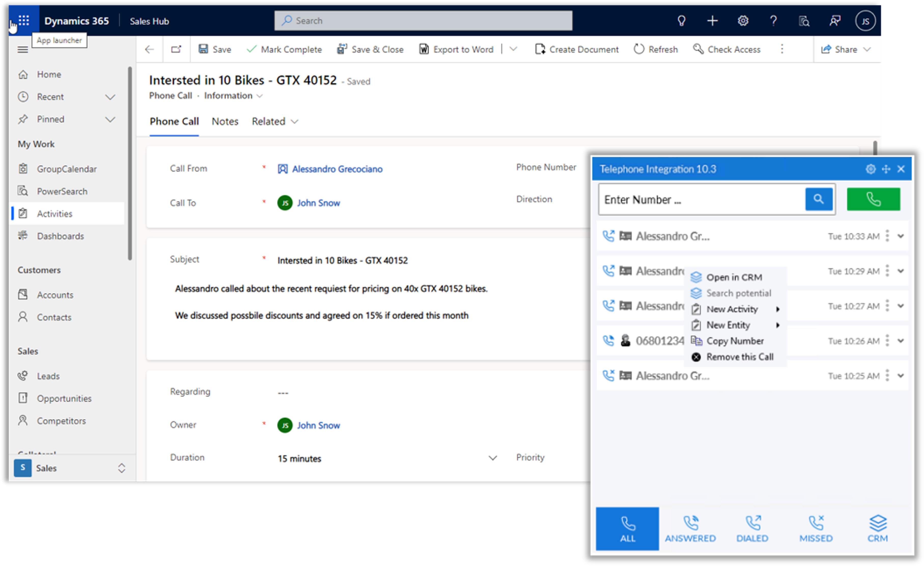Open Telephone Integration settings gear
Viewport: 924px width, 566px height.
pyautogui.click(x=870, y=169)
